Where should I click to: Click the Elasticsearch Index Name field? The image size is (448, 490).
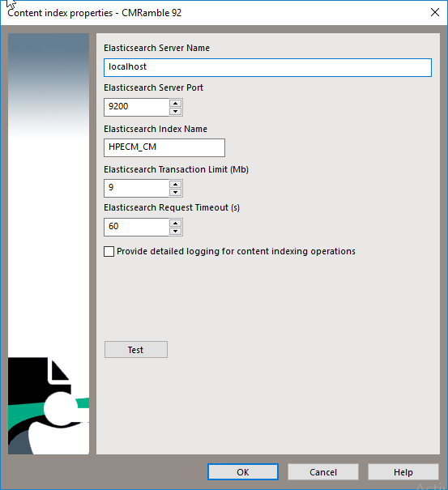(164, 147)
